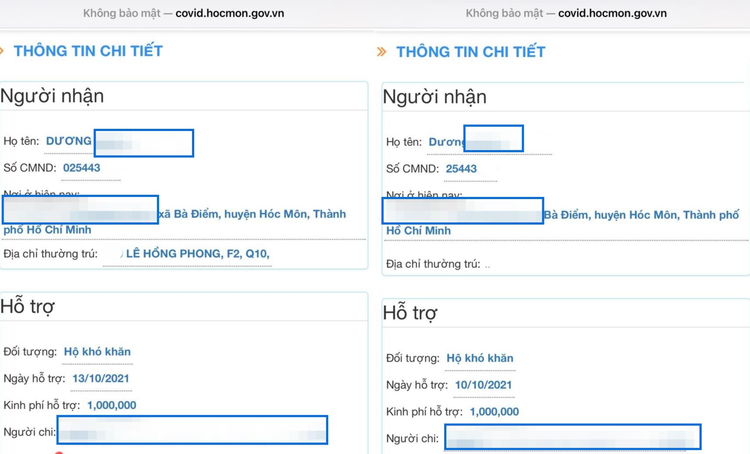Select left THÔNG TIN CHI TIẾT heading

(90, 50)
